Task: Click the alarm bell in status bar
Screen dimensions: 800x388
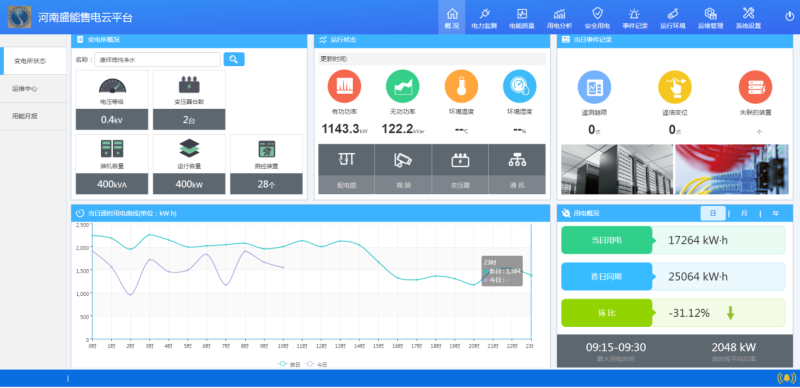Action: [786, 378]
